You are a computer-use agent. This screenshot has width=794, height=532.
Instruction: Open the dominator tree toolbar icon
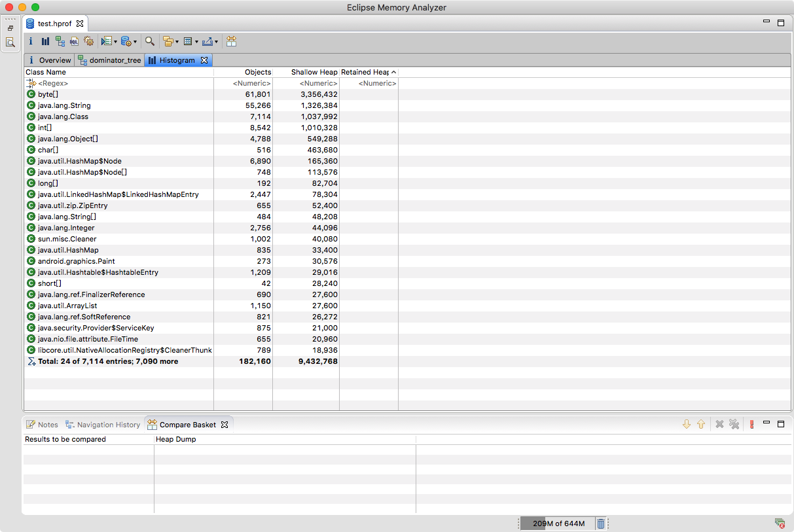point(60,41)
